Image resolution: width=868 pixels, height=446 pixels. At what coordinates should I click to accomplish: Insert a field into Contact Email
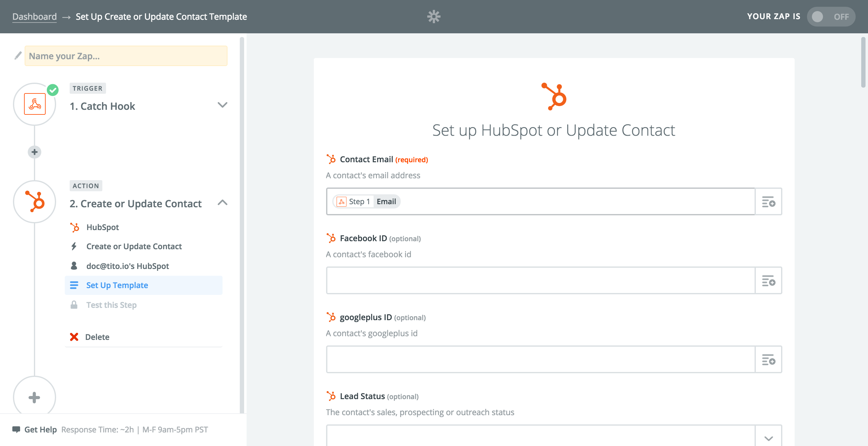(769, 202)
